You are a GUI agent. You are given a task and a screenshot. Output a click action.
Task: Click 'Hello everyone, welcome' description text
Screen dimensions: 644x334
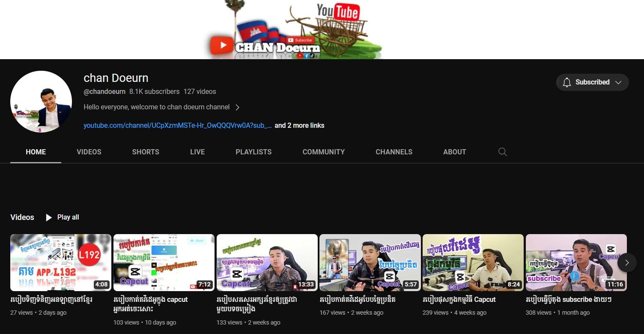pos(157,107)
